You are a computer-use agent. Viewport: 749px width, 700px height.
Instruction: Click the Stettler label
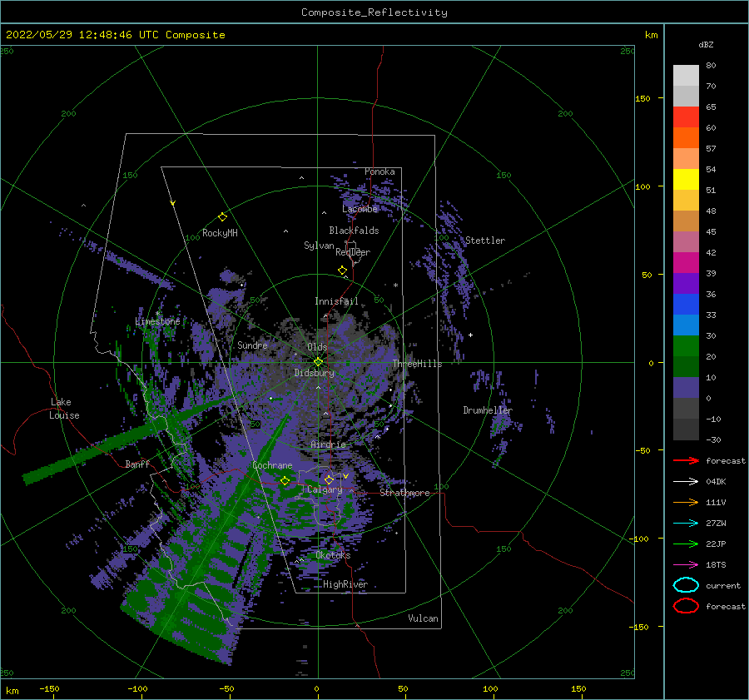pos(485,241)
